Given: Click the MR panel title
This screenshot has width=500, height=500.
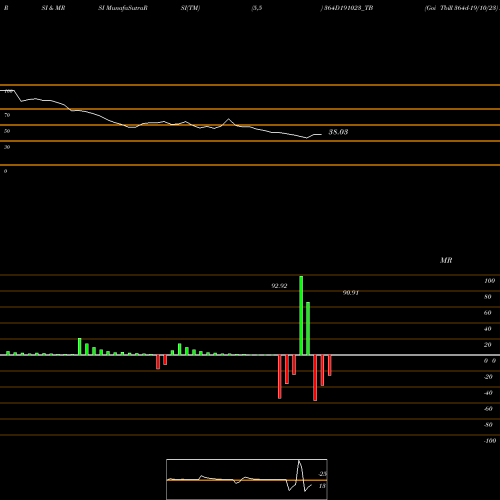Looking at the screenshot, I should [446, 260].
